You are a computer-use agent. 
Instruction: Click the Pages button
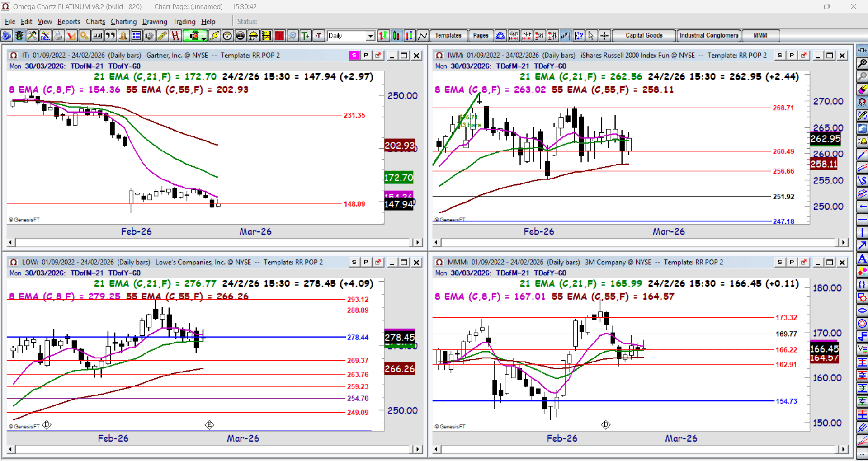(x=481, y=36)
